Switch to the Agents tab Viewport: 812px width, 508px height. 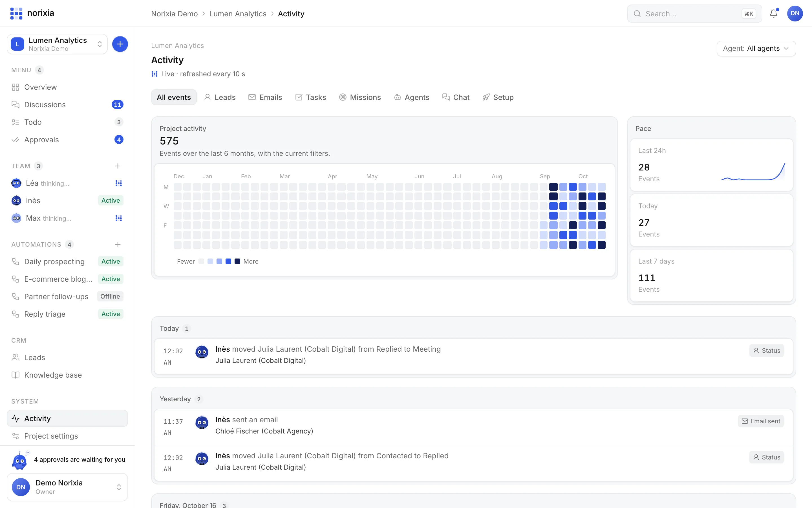(x=412, y=97)
